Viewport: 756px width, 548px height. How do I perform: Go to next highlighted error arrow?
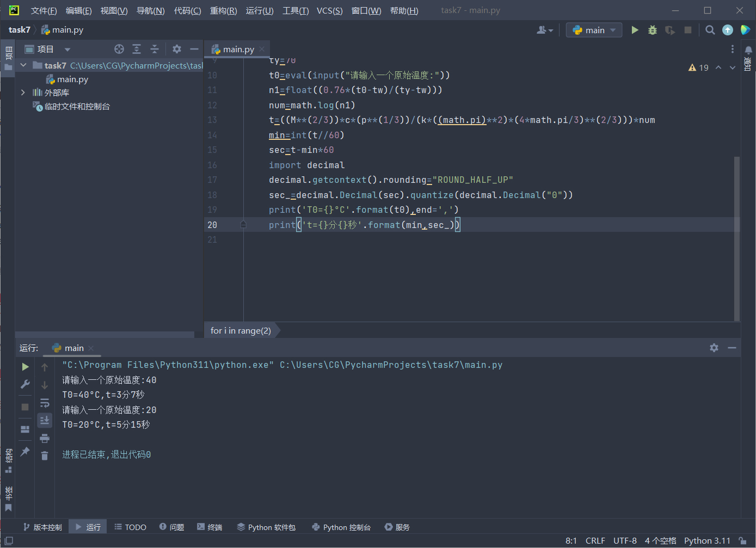pos(733,67)
